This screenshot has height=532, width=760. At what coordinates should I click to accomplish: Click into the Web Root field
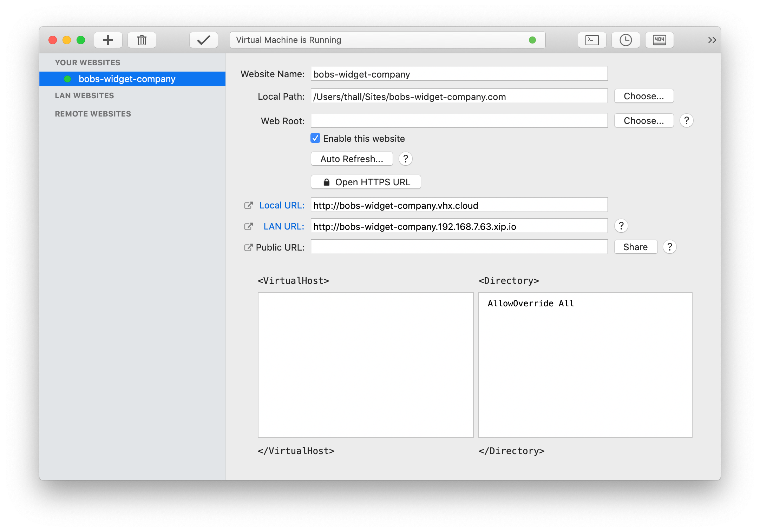(x=459, y=121)
